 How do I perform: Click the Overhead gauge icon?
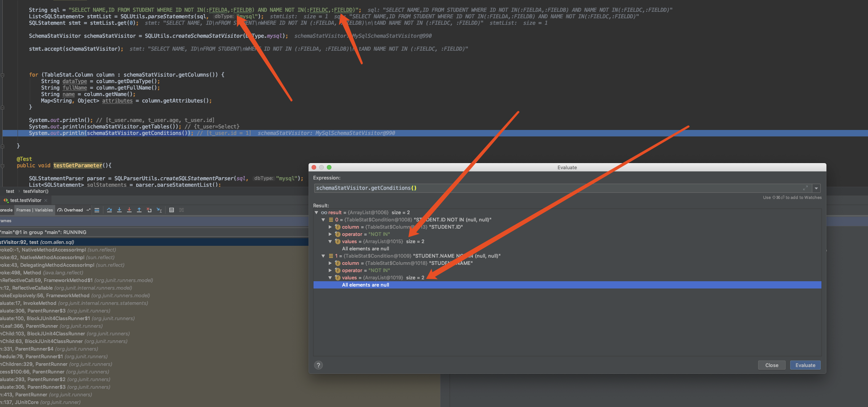tap(60, 210)
